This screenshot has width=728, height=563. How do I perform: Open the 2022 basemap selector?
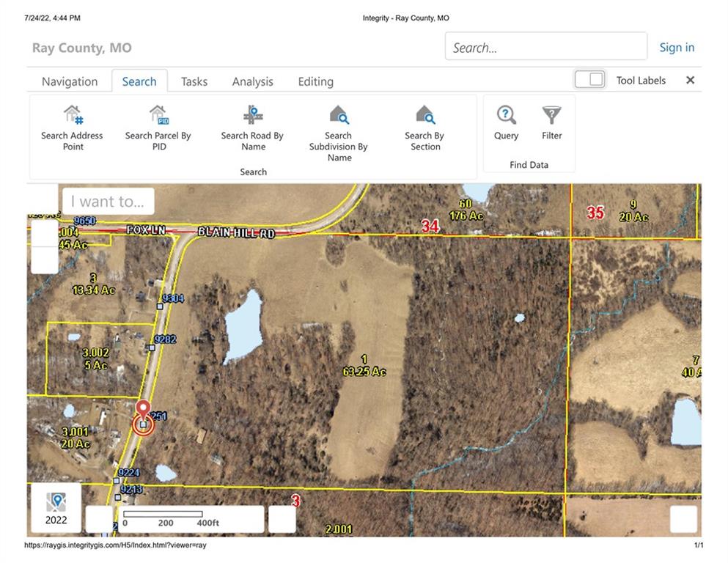coord(56,508)
